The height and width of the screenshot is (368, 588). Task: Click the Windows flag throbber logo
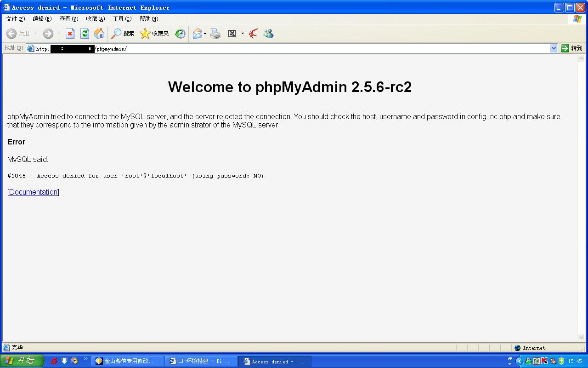click(577, 19)
